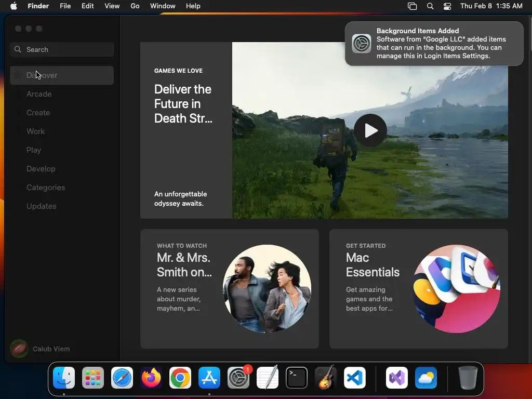Click the Mac Essentials circular artwork

tap(456, 289)
